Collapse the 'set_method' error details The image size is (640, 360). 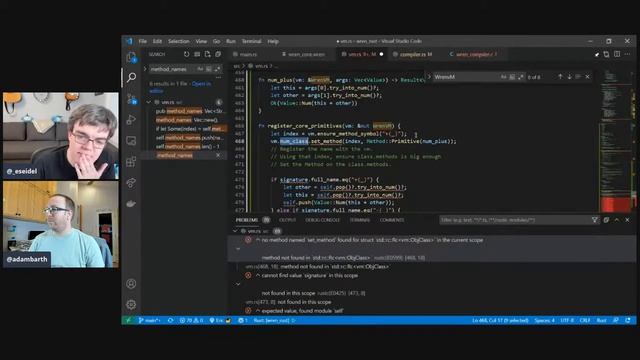coord(238,249)
